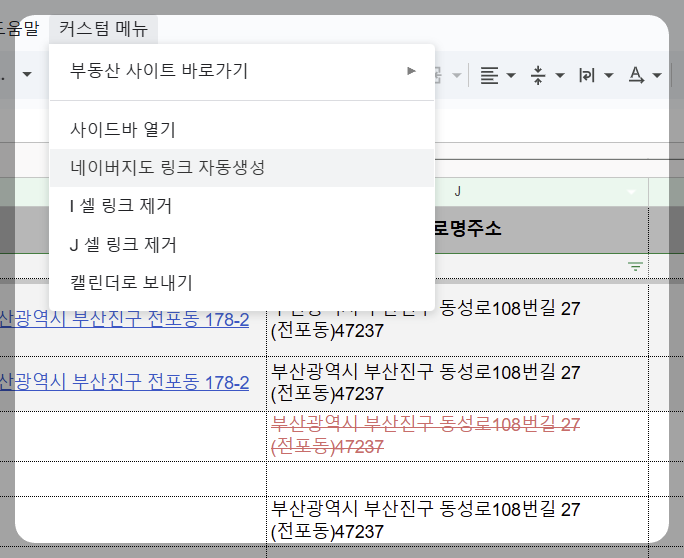The image size is (684, 558).
Task: Choose 캘린더로 보내기 menu entry
Action: pos(242,283)
